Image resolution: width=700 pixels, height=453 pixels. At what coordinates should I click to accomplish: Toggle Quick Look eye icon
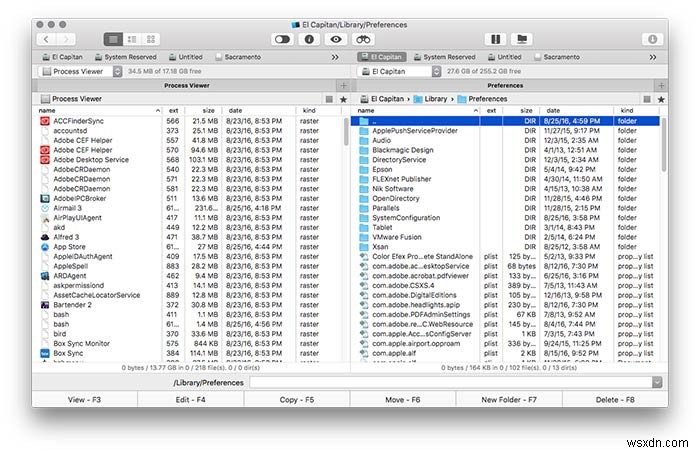pyautogui.click(x=336, y=39)
